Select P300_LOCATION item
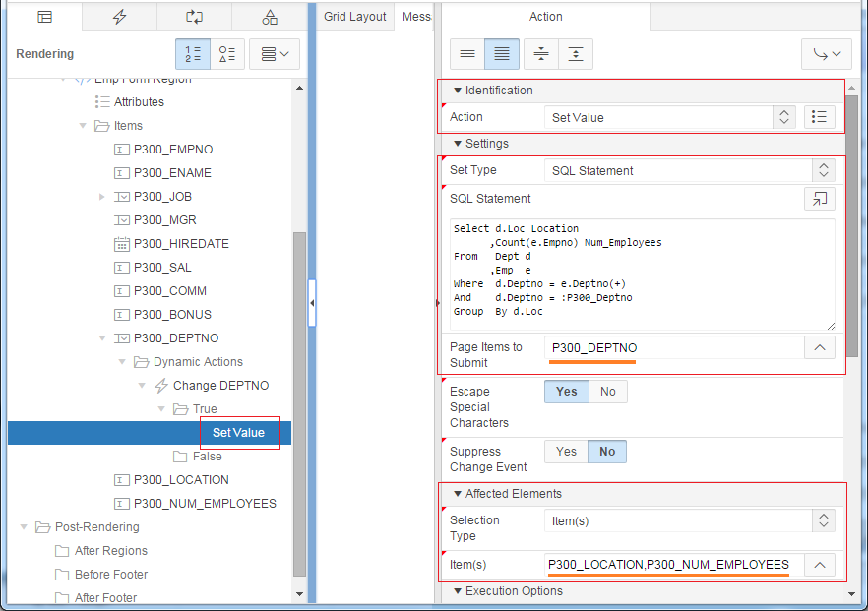 tap(181, 480)
